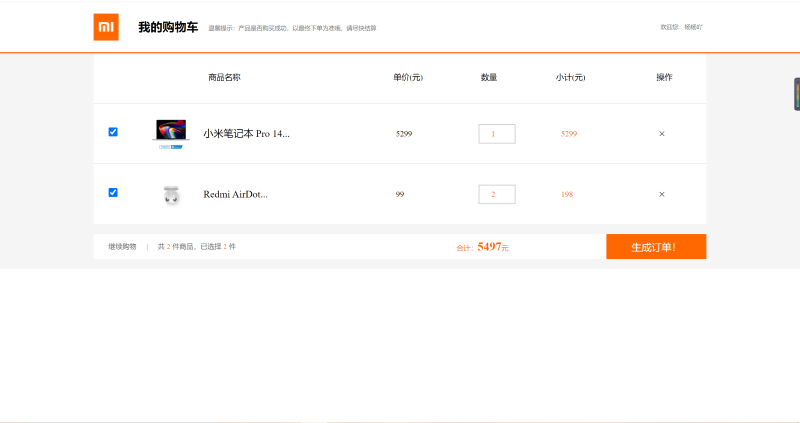Click the total 5497元 amount
This screenshot has width=800, height=423.
(493, 247)
